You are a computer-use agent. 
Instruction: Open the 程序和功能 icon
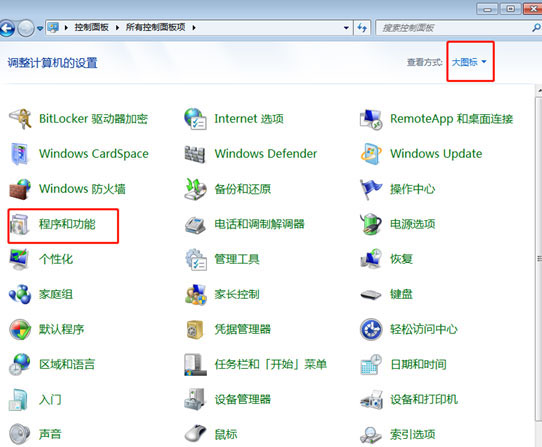[20, 224]
